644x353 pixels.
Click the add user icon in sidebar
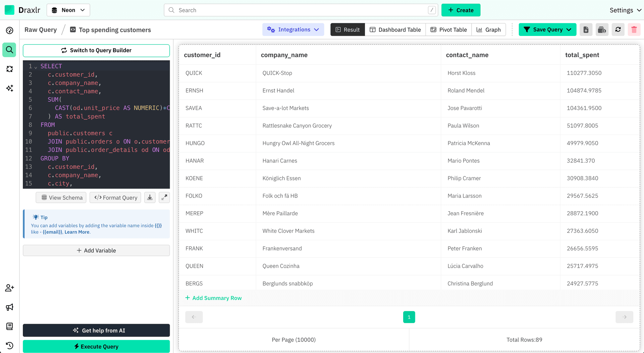pos(9,288)
